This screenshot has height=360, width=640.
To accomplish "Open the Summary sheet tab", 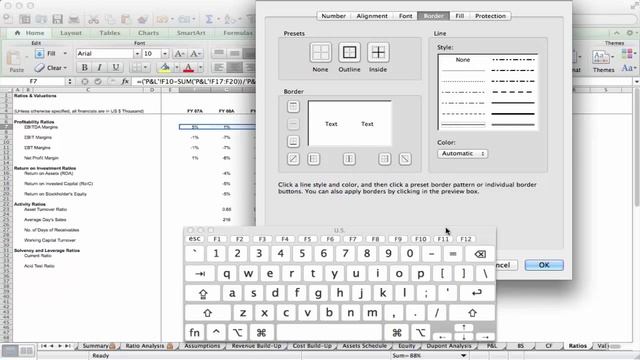I will click(x=98, y=346).
